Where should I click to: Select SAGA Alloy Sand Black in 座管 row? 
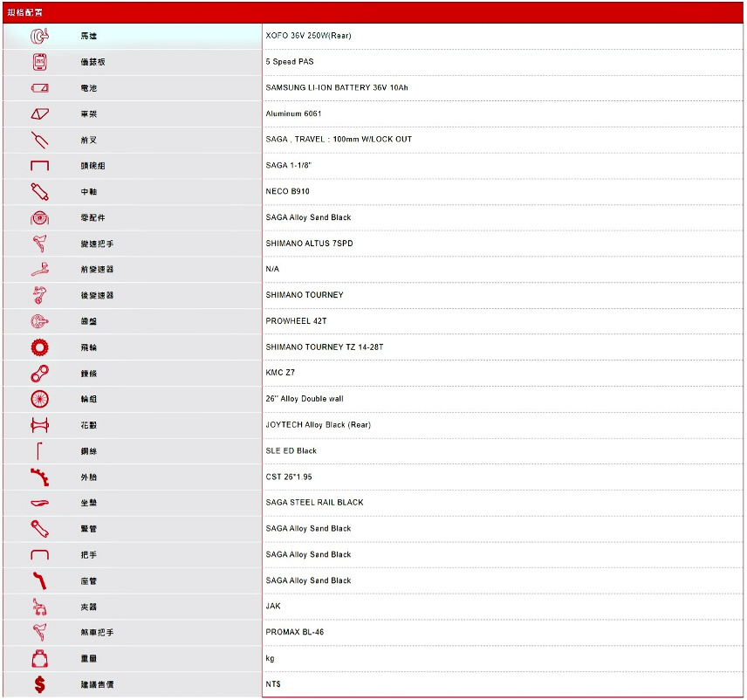[x=308, y=580]
